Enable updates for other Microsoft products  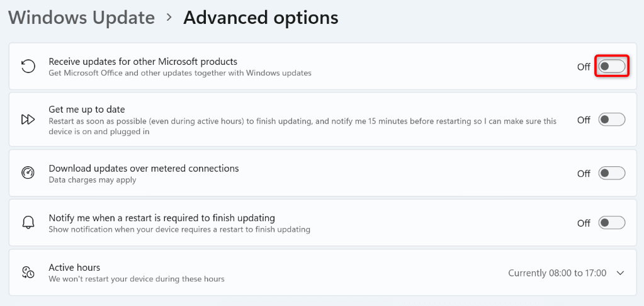coord(612,66)
